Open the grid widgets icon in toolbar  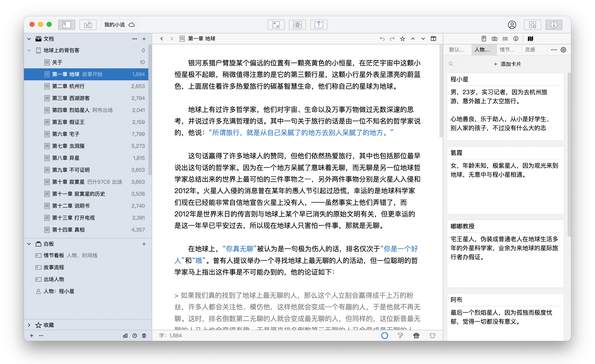(x=532, y=25)
